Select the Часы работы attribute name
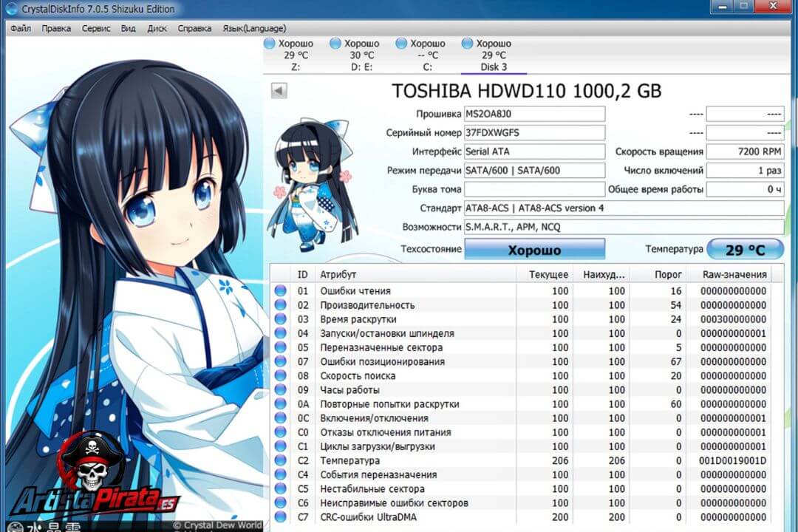The width and height of the screenshot is (798, 532). tap(349, 390)
